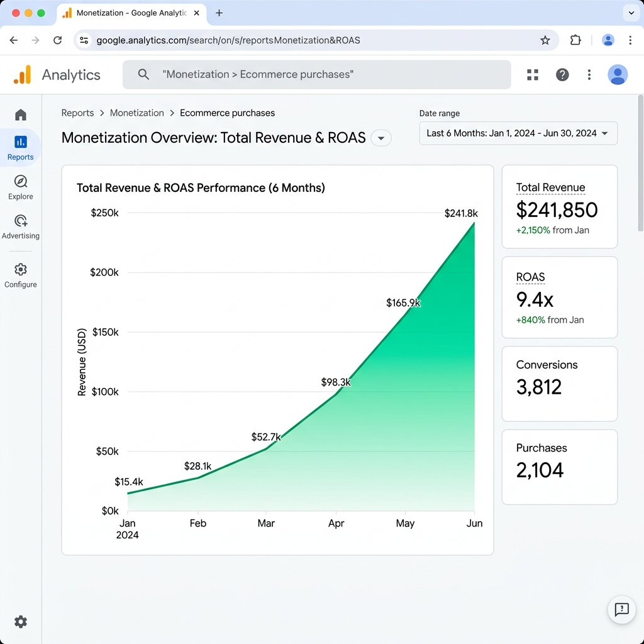Click the Jun axis label

point(474,523)
